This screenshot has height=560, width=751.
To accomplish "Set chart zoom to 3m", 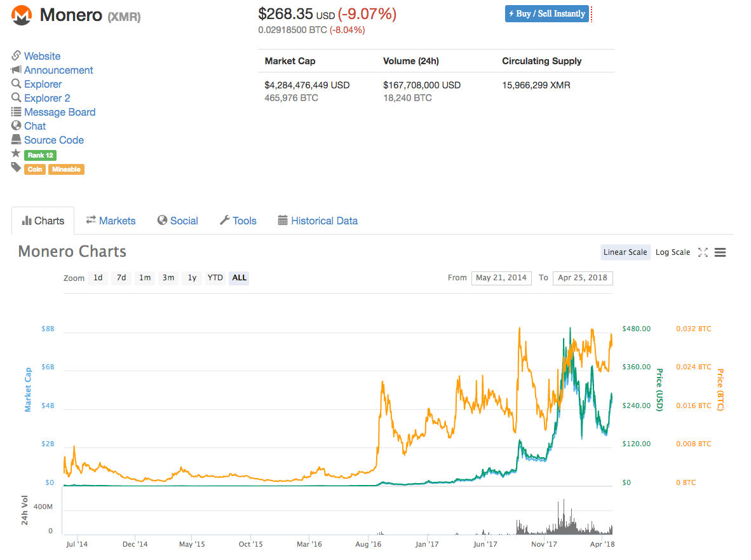I will pos(168,278).
